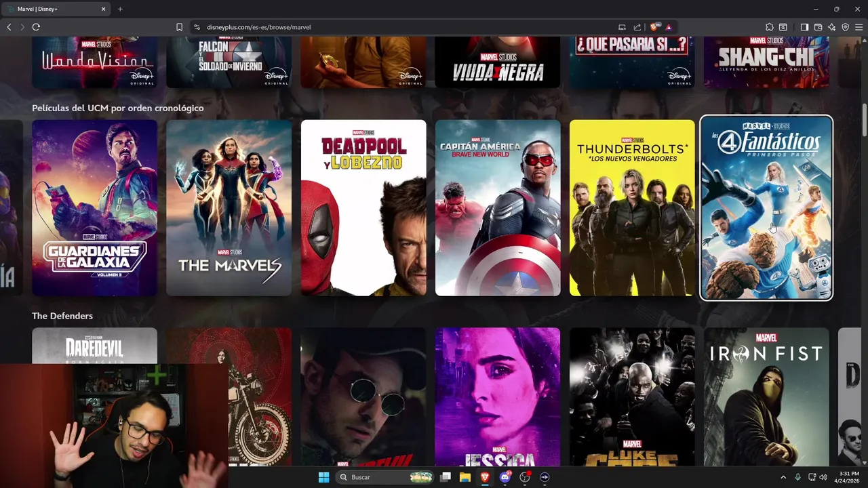Open the OBS icon in the taskbar

pos(524,477)
